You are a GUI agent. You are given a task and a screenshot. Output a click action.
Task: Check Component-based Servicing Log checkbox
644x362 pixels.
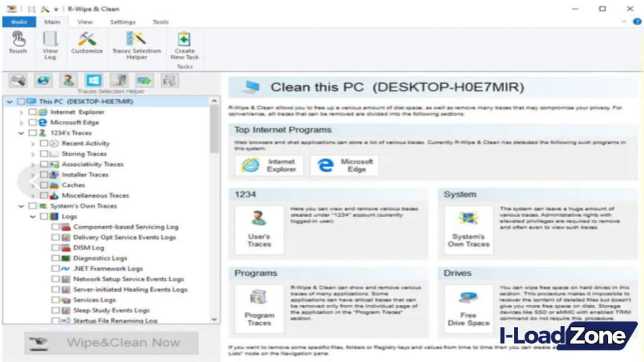pyautogui.click(x=55, y=226)
